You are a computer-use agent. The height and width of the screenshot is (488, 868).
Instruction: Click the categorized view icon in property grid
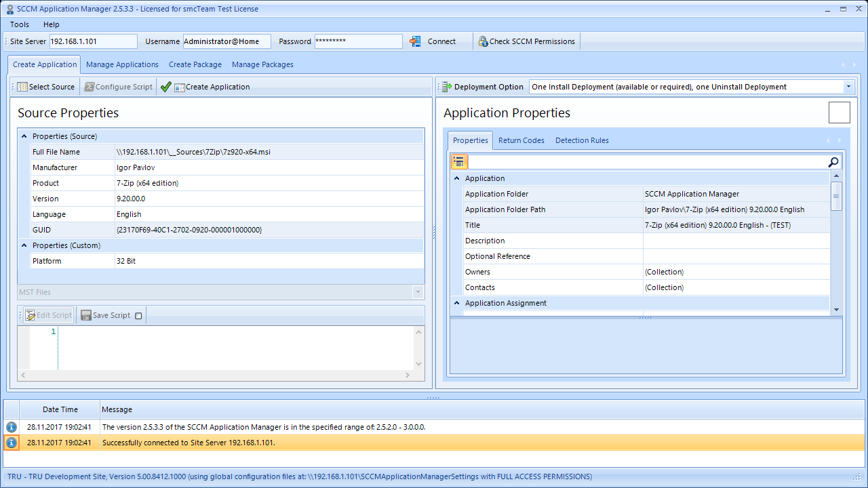point(459,162)
